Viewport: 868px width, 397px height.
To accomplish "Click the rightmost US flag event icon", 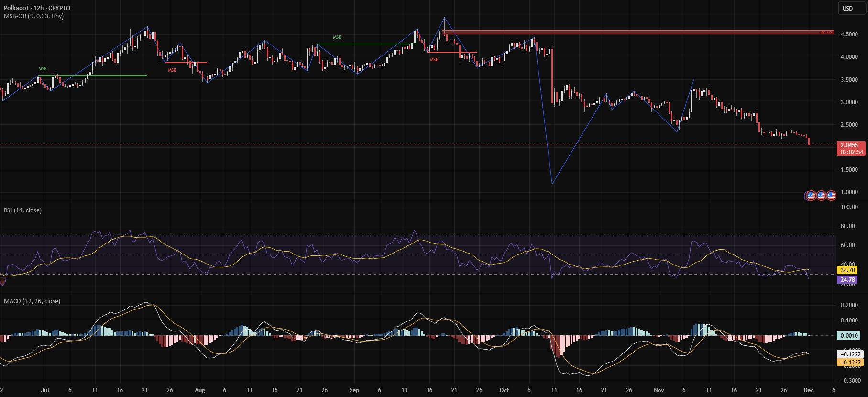I will click(x=831, y=195).
